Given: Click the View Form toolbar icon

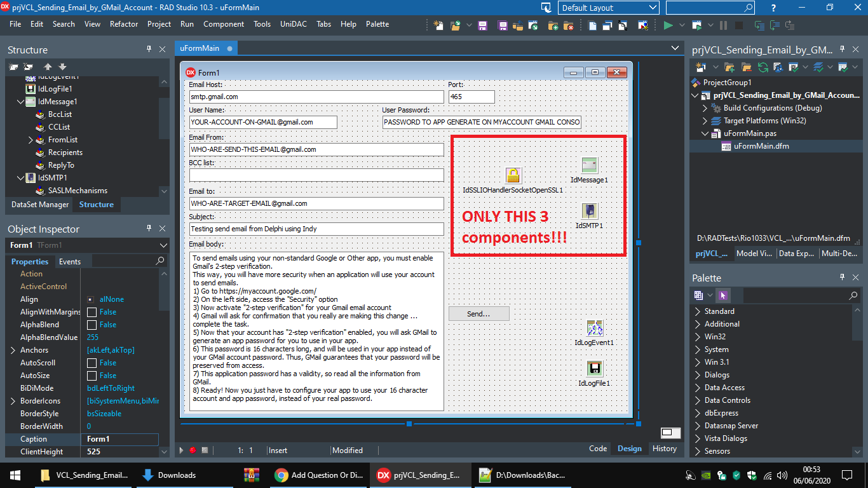Looking at the screenshot, I should coord(607,25).
